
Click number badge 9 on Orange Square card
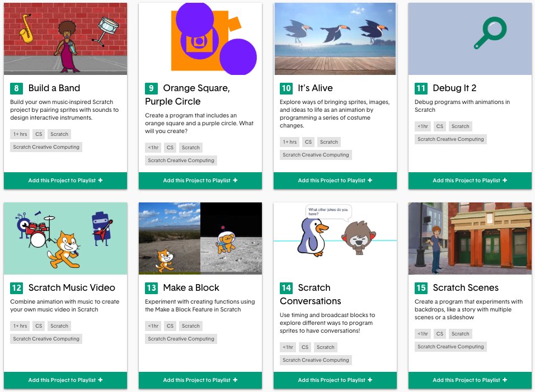(151, 88)
